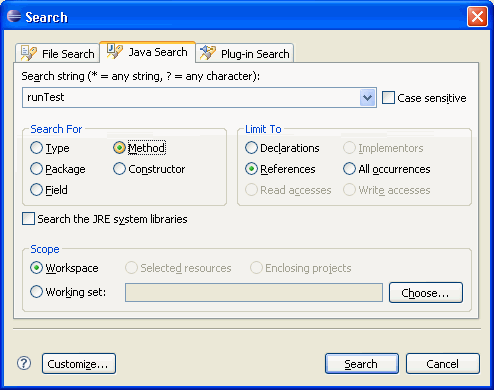Choose the Constructor radio option
494x390 pixels.
(149, 169)
